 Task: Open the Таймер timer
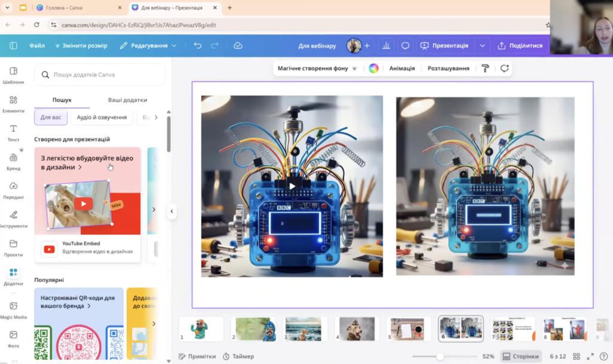click(x=238, y=356)
